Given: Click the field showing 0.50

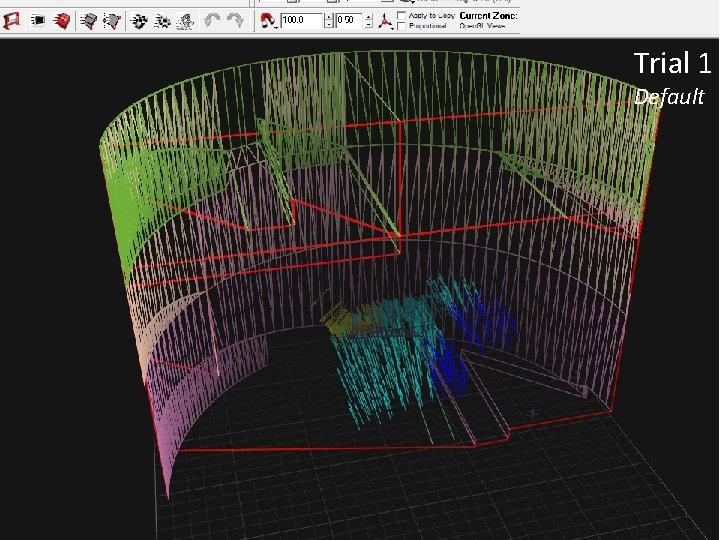Looking at the screenshot, I should [x=349, y=20].
